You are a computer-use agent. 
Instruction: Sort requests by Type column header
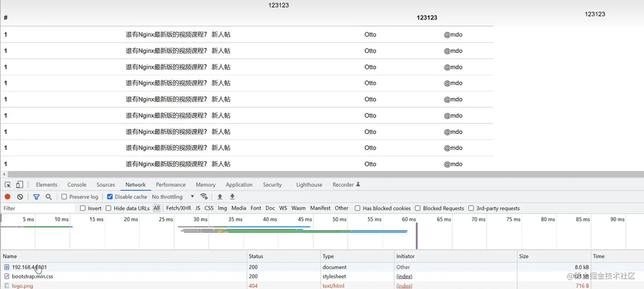pyautogui.click(x=358, y=256)
